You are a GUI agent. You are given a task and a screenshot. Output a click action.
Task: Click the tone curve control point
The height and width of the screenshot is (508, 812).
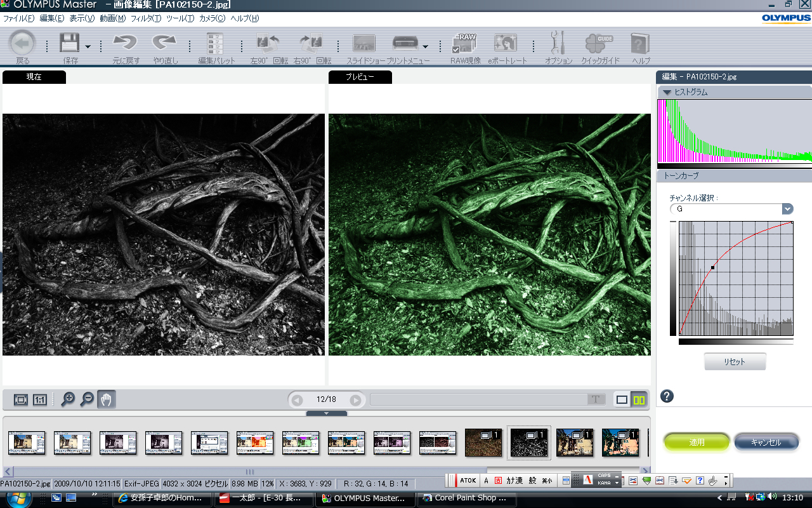pyautogui.click(x=713, y=268)
